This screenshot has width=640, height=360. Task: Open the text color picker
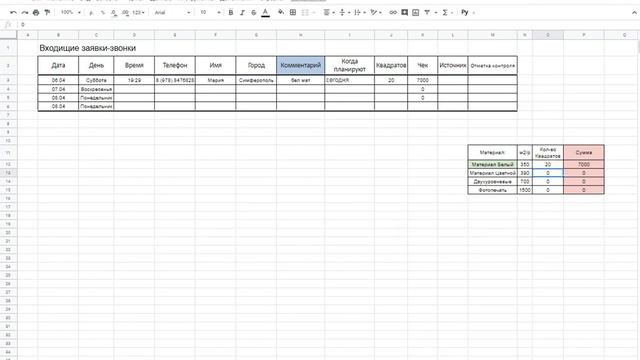pyautogui.click(x=265, y=13)
